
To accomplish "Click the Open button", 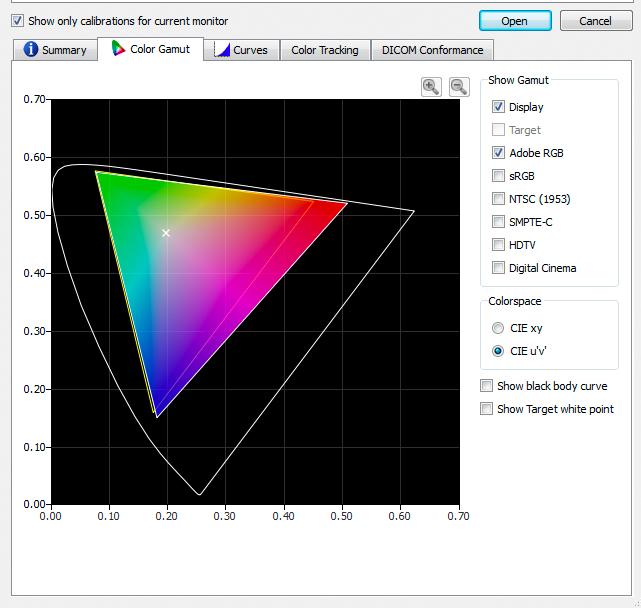I will [x=515, y=21].
